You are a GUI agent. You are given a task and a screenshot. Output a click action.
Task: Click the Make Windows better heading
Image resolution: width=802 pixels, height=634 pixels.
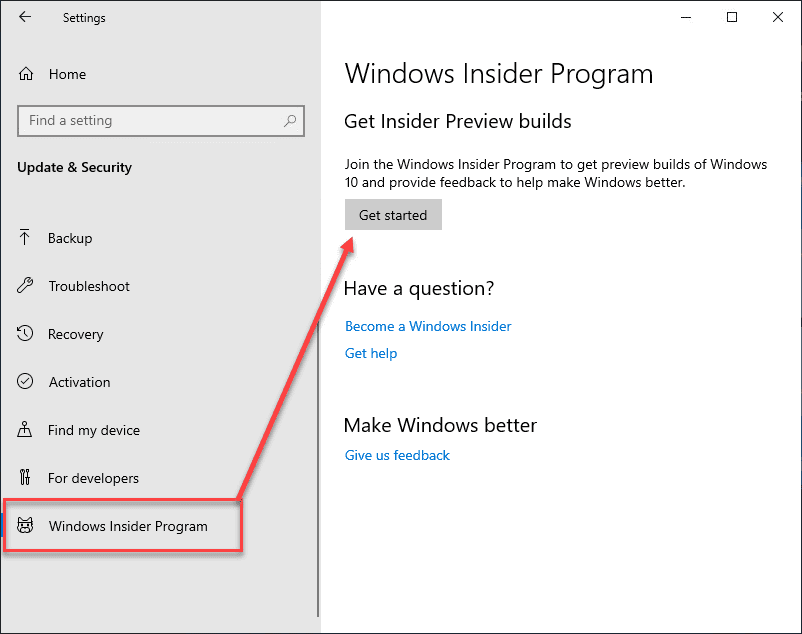(x=440, y=425)
